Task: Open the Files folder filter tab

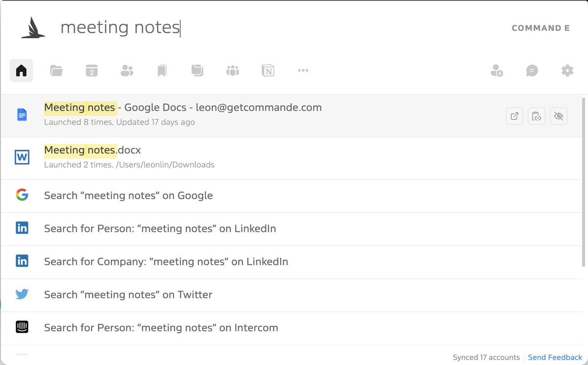Action: [56, 71]
